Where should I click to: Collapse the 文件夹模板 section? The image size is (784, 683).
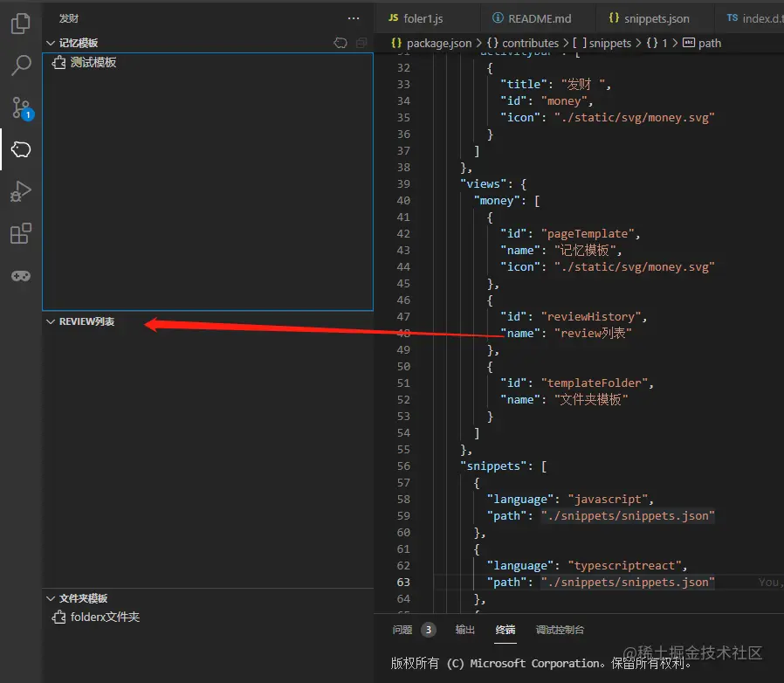(51, 598)
